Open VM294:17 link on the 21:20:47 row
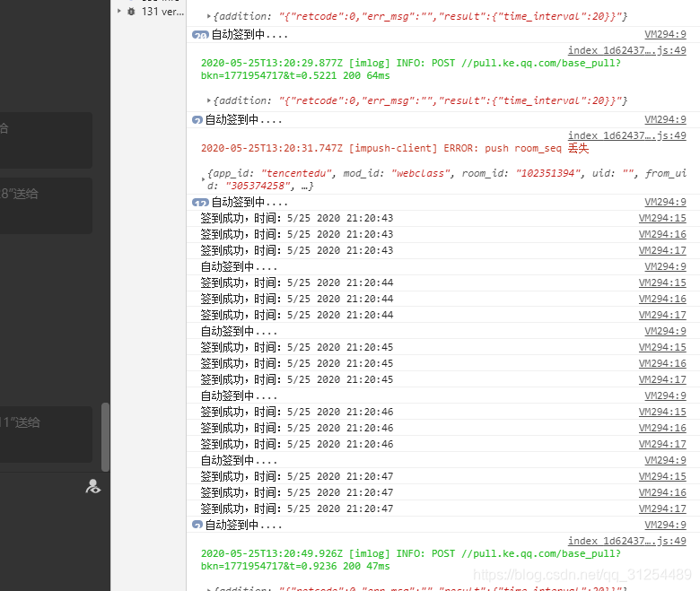This screenshot has height=591, width=700. [x=662, y=508]
